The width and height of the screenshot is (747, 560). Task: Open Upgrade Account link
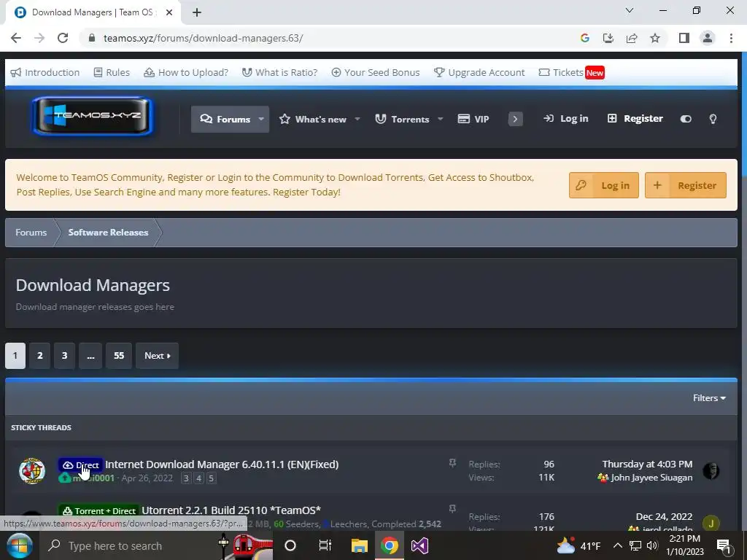coord(479,72)
